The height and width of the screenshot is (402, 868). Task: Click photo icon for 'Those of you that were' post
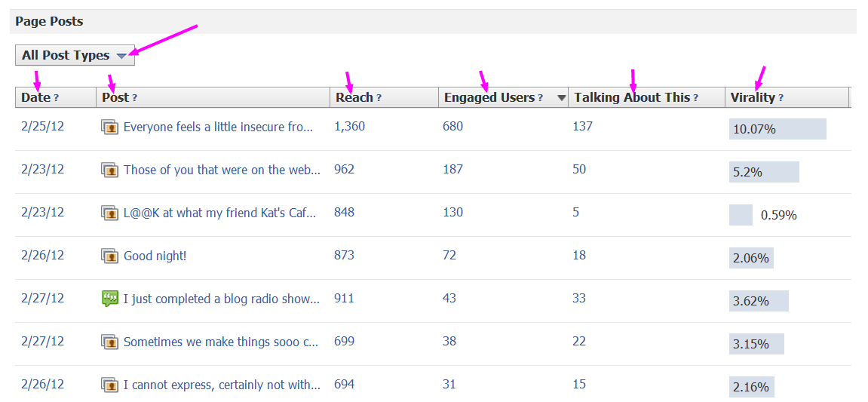110,170
